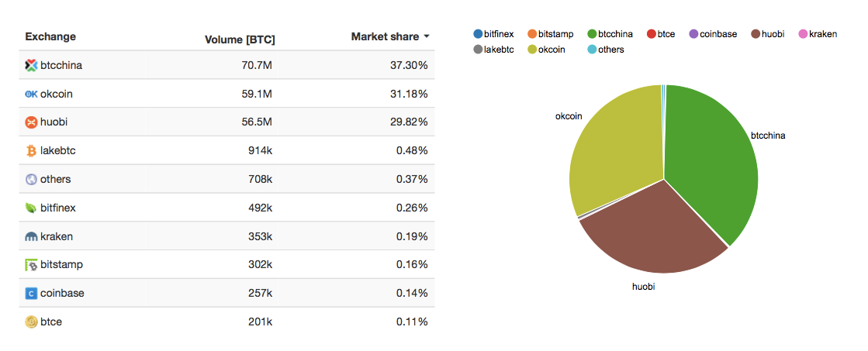Click the okcoin logo icon

coord(31,94)
